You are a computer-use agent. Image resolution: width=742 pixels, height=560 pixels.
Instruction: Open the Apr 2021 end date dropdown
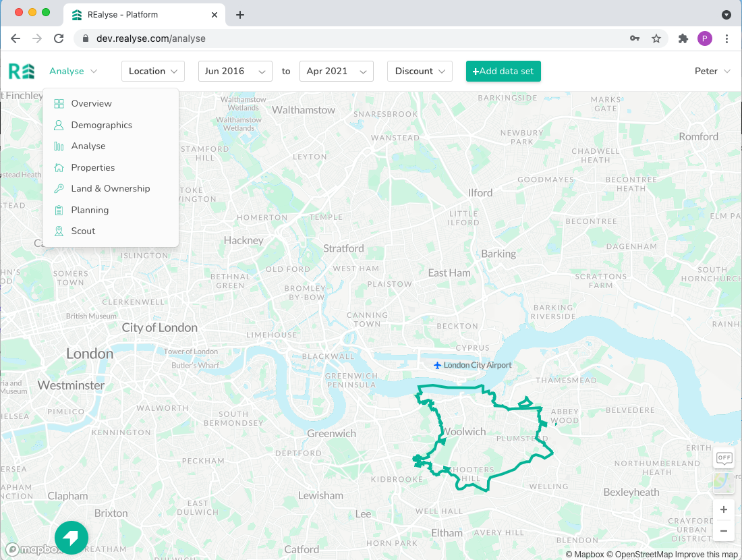tap(337, 72)
